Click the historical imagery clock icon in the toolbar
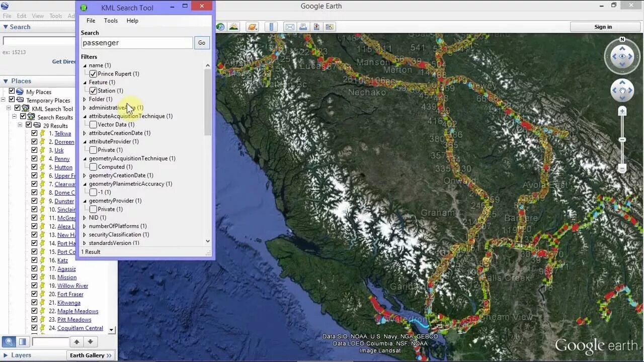 pos(220,27)
